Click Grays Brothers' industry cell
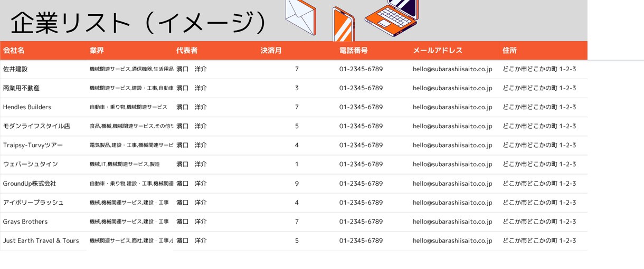644x269 pixels. [129, 222]
